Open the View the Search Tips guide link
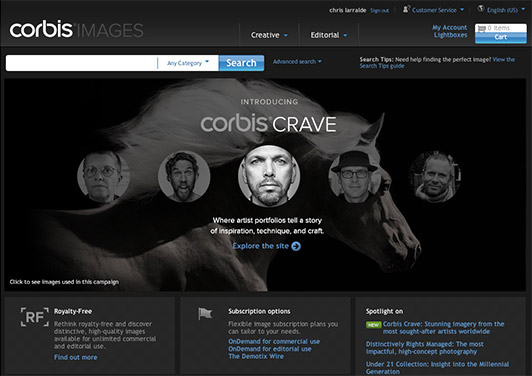This screenshot has height=376, width=532. [437, 62]
